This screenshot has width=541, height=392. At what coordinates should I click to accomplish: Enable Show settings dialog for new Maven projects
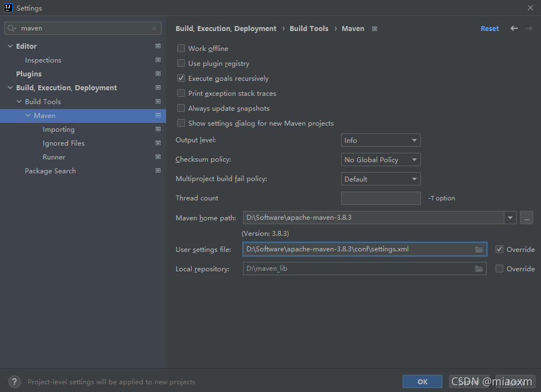click(181, 123)
